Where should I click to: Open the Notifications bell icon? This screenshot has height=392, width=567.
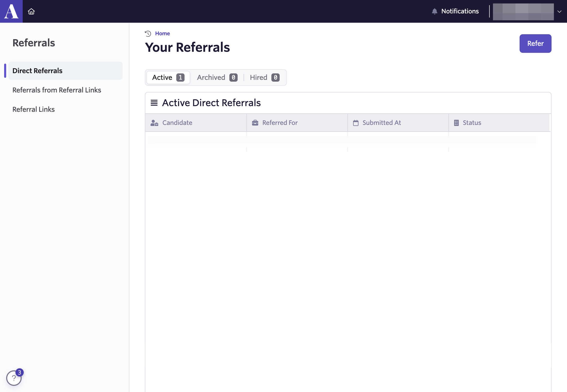click(x=435, y=11)
